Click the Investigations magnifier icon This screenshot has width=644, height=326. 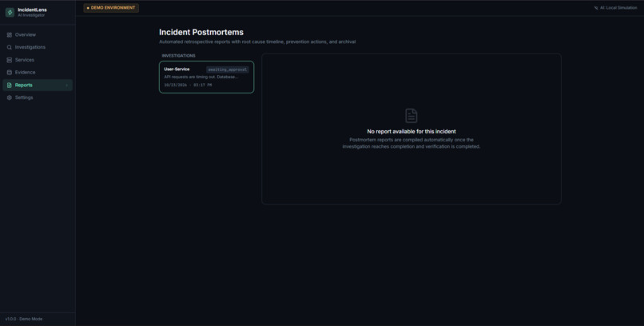(10, 47)
